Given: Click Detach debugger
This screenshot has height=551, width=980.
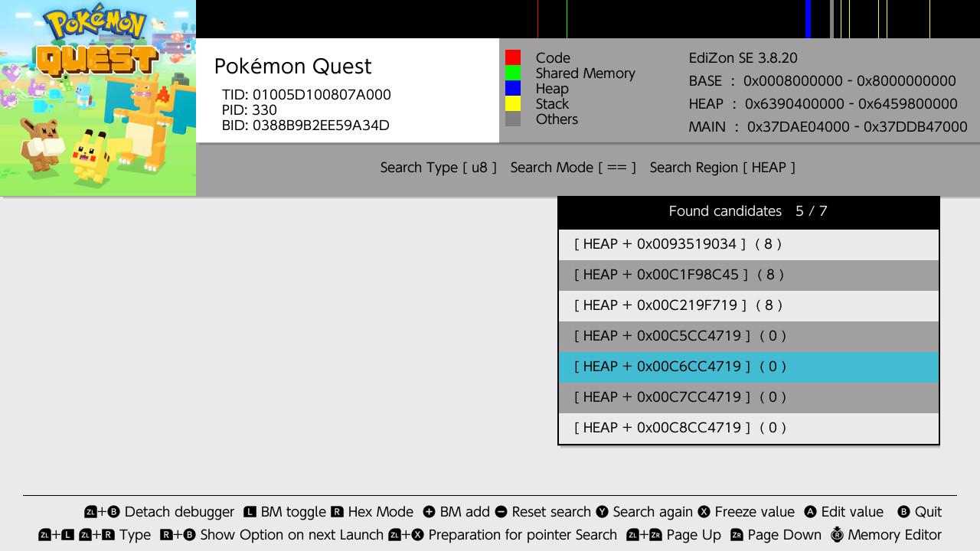Looking at the screenshot, I should (178, 512).
